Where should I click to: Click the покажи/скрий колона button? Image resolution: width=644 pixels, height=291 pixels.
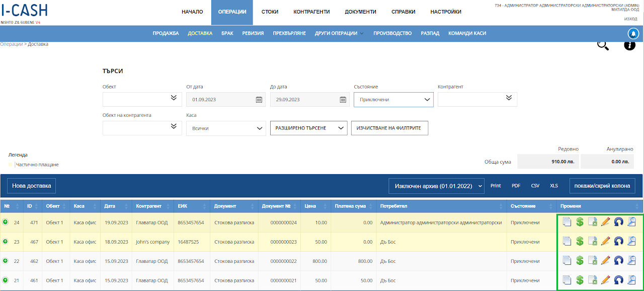(602, 186)
